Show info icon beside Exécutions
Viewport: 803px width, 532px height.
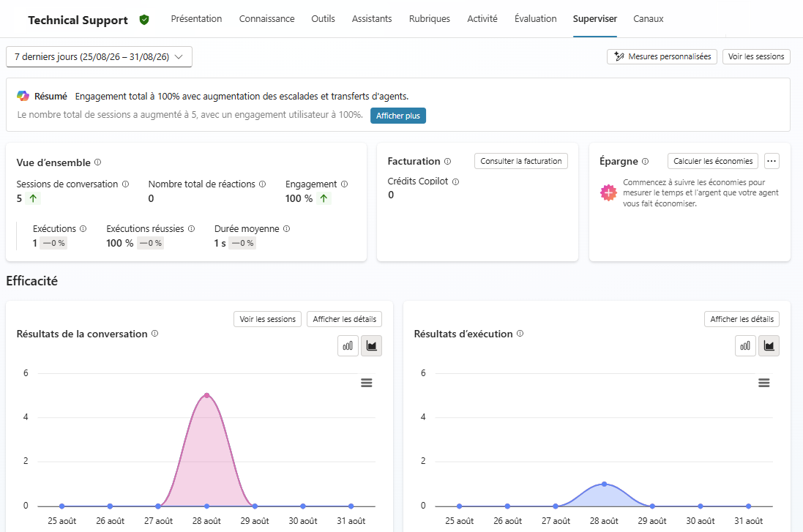[83, 229]
